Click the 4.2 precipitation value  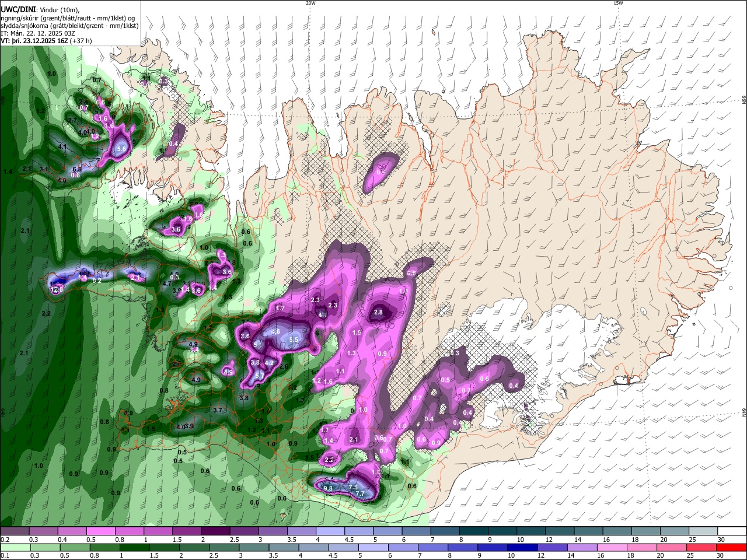[269, 363]
